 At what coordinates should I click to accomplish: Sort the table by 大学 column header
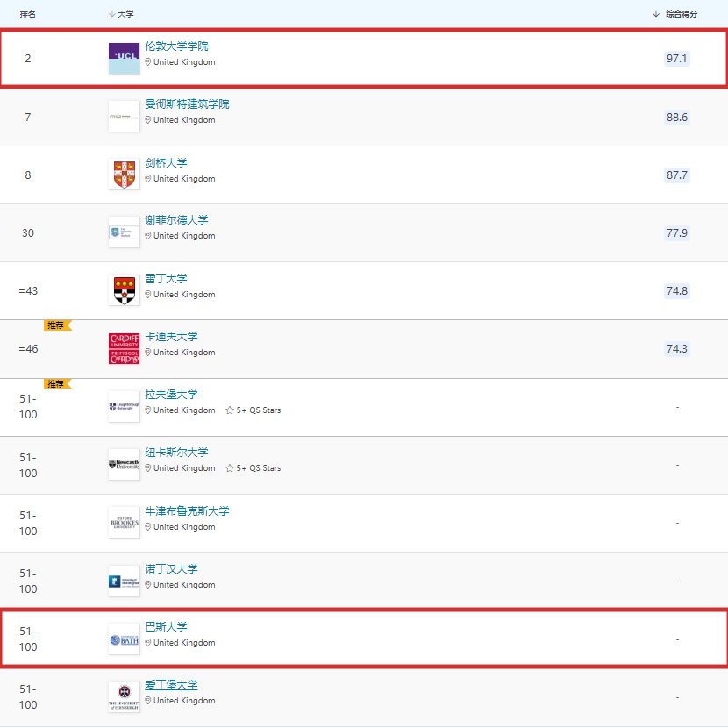click(x=121, y=14)
